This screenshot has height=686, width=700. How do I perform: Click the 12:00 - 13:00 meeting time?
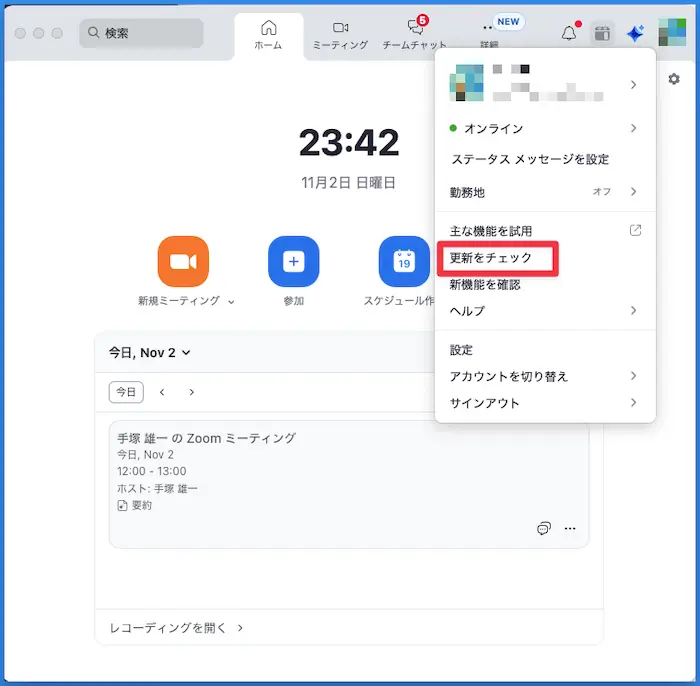click(x=152, y=471)
